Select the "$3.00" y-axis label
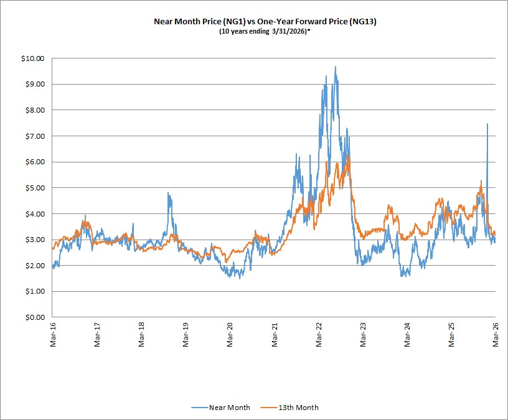This screenshot has height=420, width=508. (35, 240)
